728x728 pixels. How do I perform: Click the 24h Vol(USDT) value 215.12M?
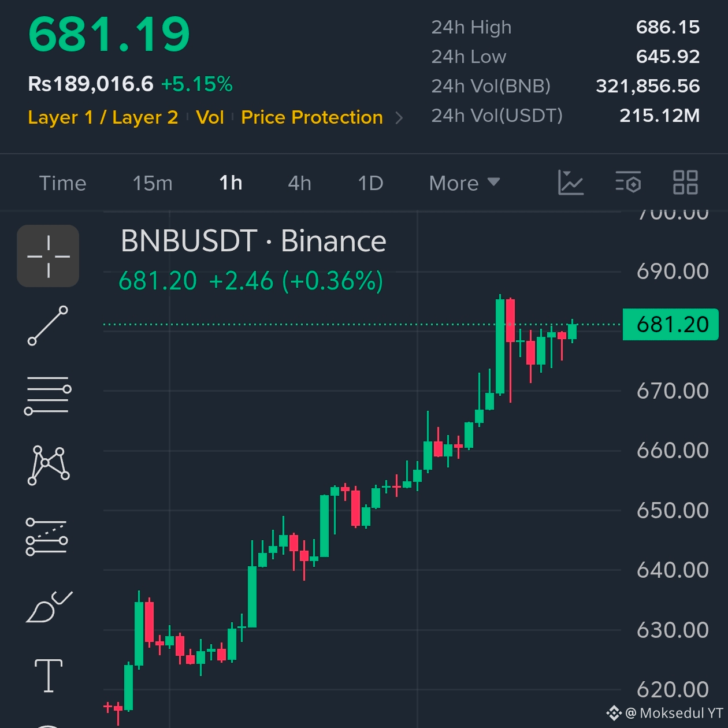pos(660,116)
